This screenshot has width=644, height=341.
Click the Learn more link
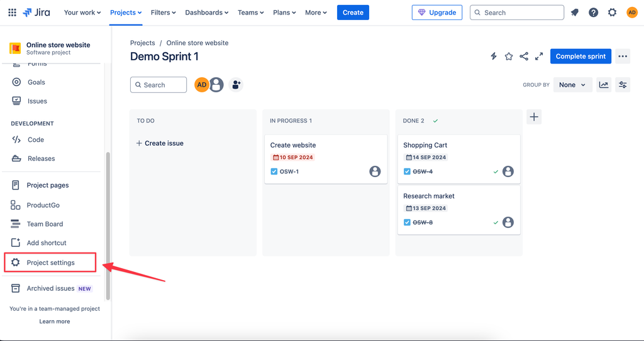tap(55, 322)
